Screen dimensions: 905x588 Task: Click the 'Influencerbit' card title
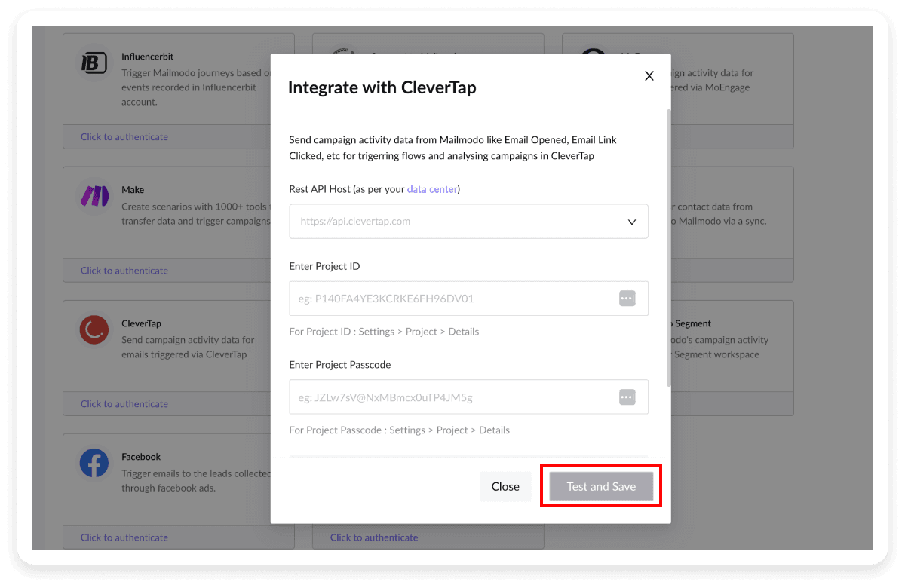point(148,57)
